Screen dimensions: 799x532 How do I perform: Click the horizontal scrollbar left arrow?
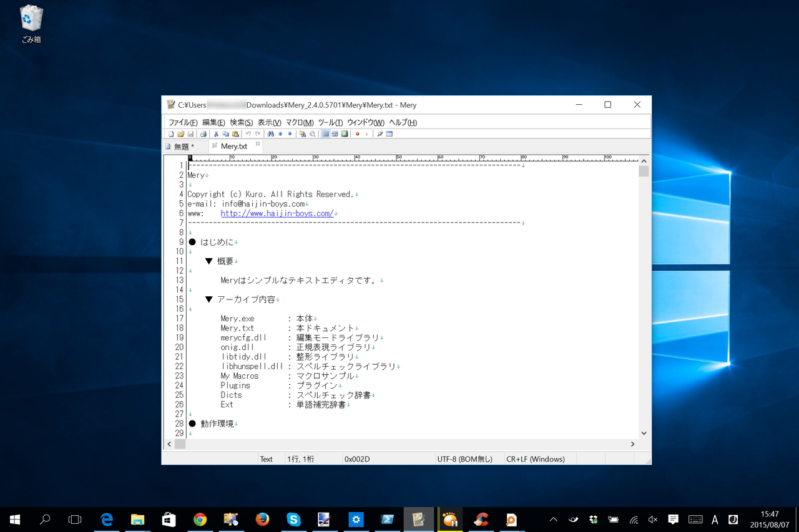(169, 444)
